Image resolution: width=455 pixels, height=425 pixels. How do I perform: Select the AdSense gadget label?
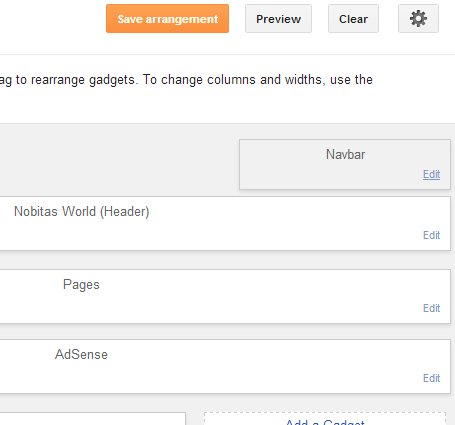(x=81, y=354)
